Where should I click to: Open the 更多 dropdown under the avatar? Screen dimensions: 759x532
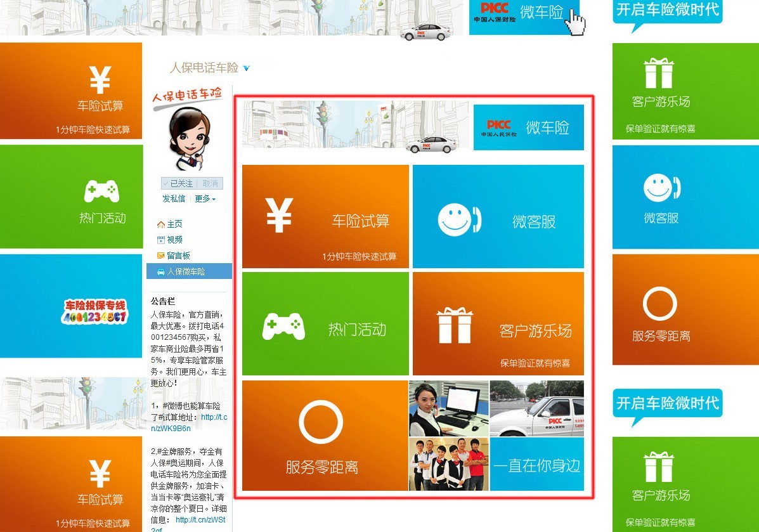[205, 199]
